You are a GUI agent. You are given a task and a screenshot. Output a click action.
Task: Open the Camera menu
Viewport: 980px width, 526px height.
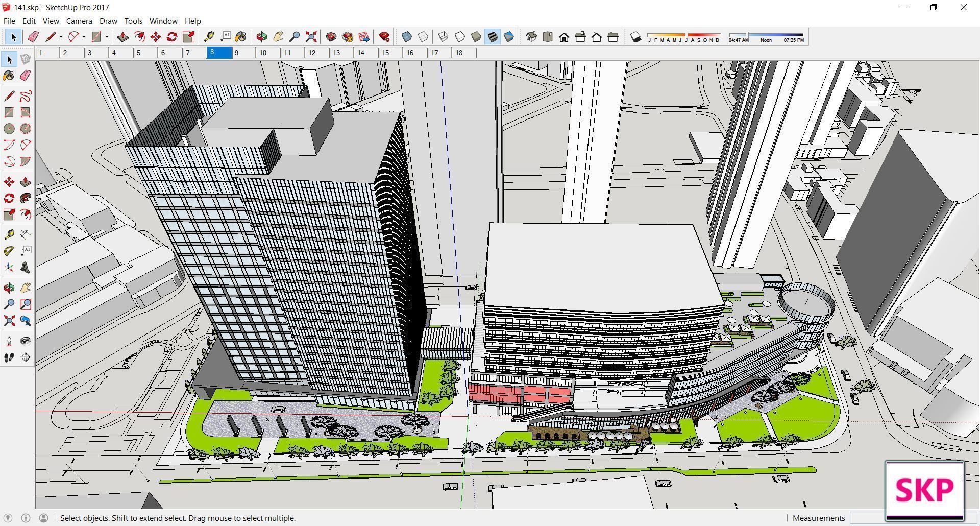point(79,21)
